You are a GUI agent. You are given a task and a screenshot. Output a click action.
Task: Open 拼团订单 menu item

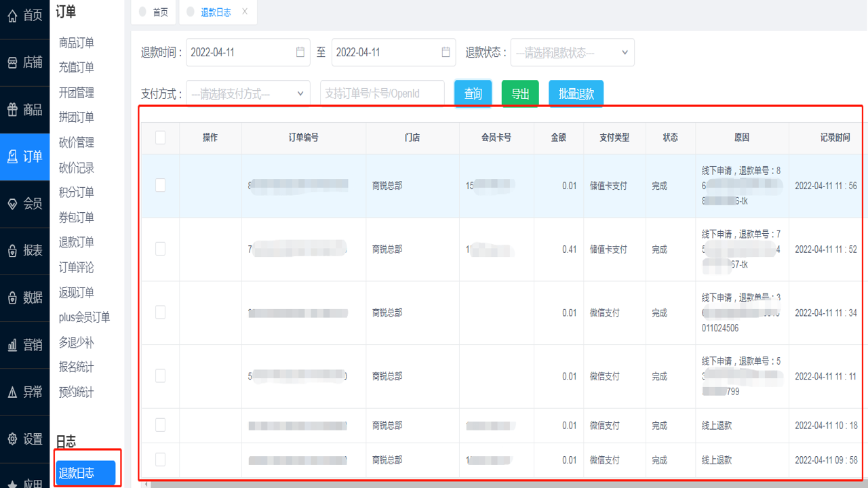tap(77, 117)
